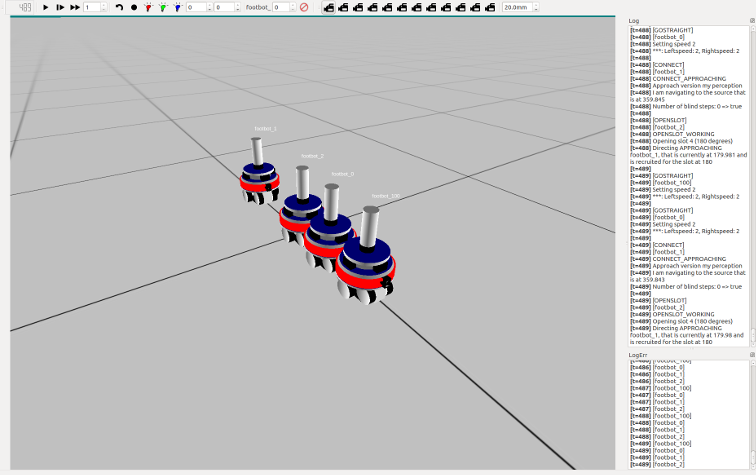Click the Log panel vertical scrollbar
This screenshot has width=756, height=475.
[x=751, y=180]
